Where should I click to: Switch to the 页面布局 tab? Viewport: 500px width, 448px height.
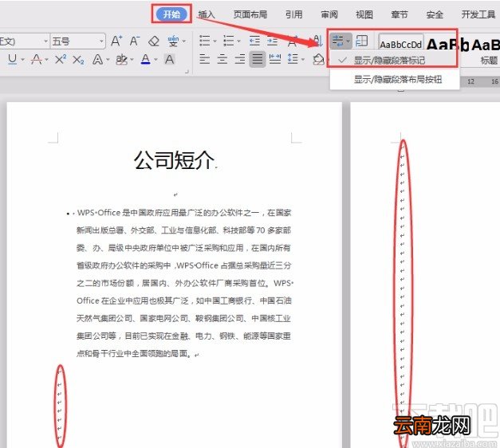point(250,14)
